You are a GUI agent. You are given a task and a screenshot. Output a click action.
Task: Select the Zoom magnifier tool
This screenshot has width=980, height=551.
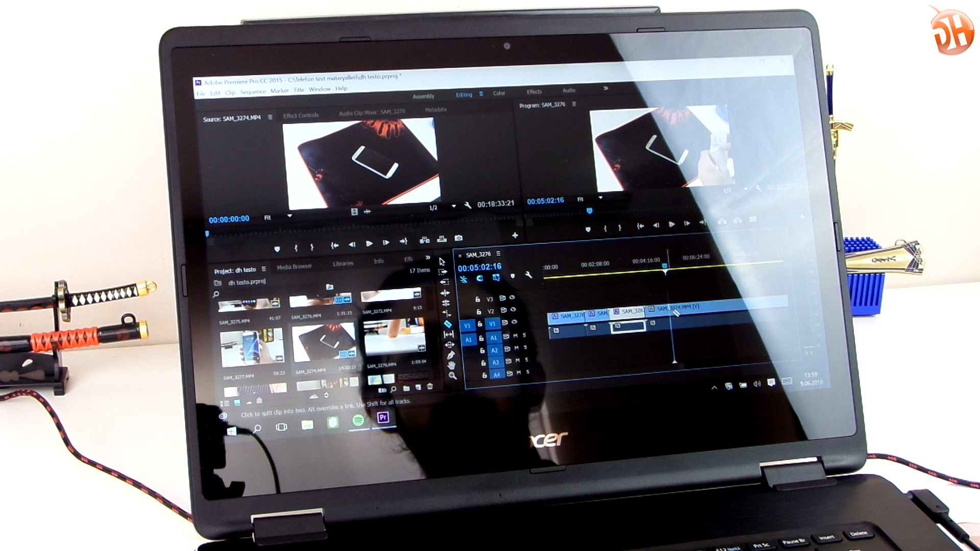click(x=452, y=376)
